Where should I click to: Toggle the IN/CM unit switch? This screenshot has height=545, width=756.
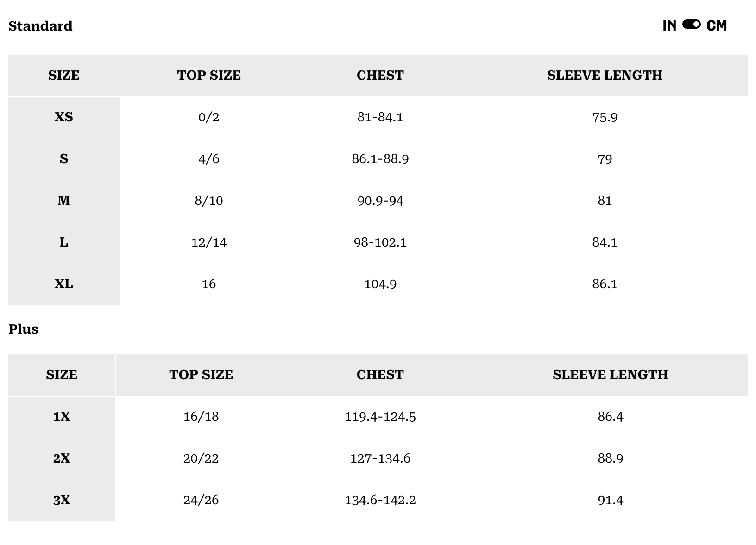[x=691, y=25]
